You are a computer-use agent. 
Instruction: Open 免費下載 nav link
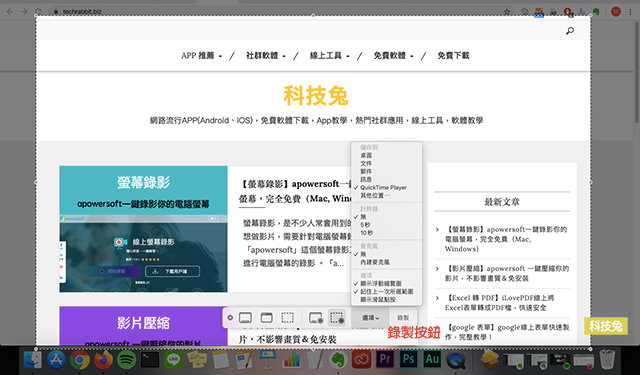point(453,55)
